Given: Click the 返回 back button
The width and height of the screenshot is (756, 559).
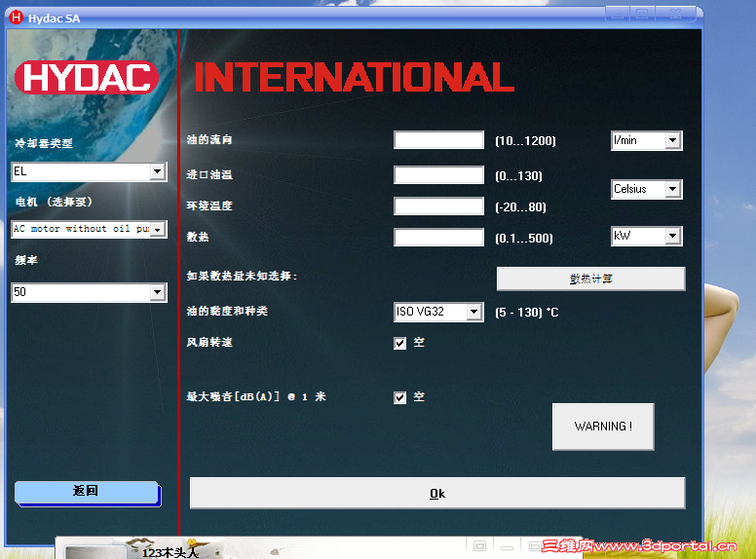Looking at the screenshot, I should (x=88, y=493).
